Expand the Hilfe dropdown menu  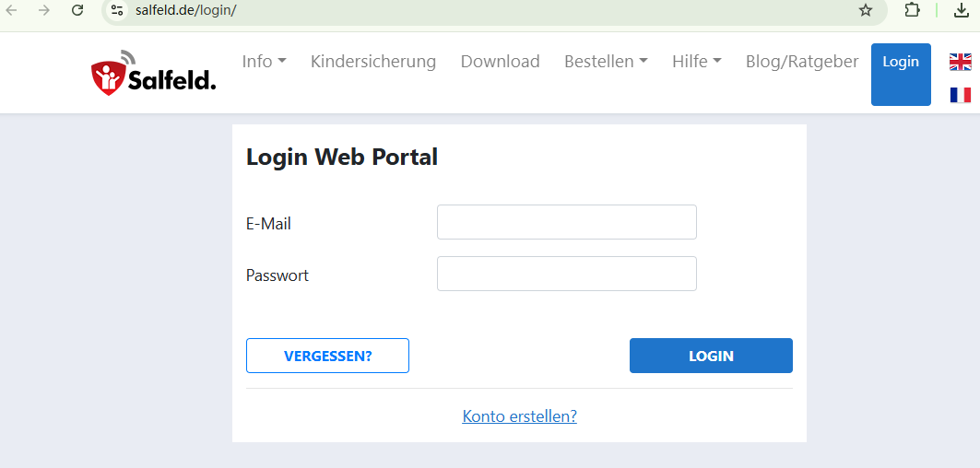click(696, 62)
